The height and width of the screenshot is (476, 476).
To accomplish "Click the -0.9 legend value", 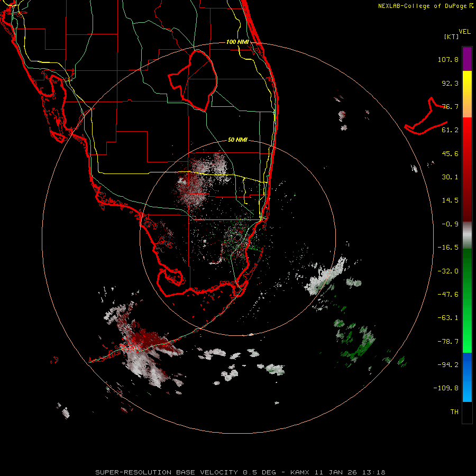I will (x=450, y=224).
